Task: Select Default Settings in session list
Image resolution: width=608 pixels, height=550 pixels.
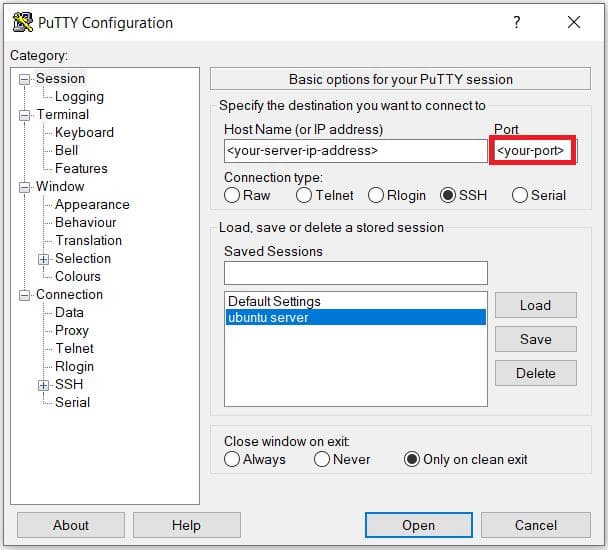Action: (355, 301)
